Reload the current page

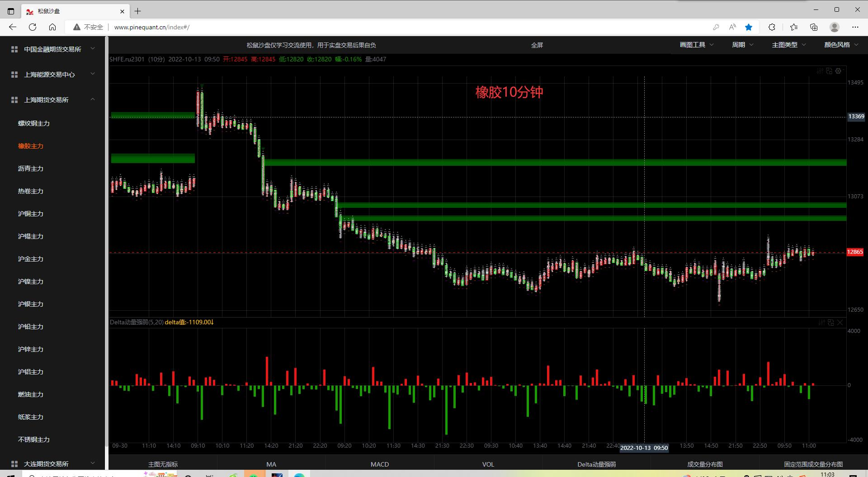coord(33,27)
